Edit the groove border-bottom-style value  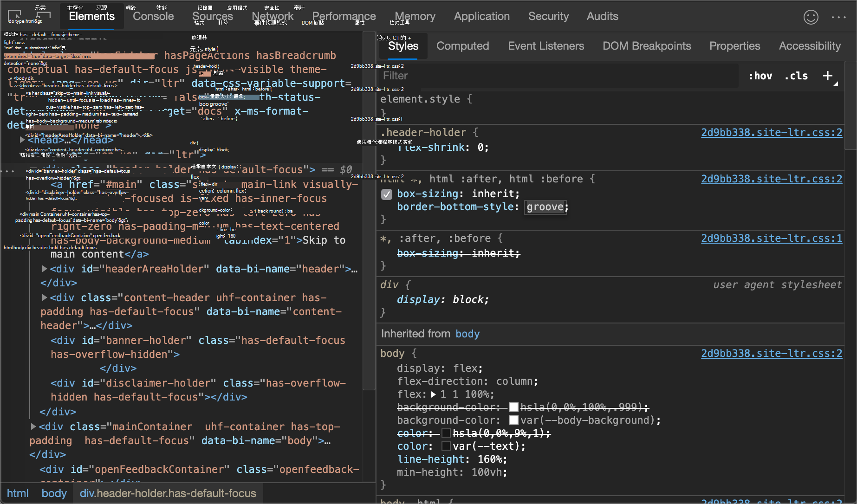(545, 207)
